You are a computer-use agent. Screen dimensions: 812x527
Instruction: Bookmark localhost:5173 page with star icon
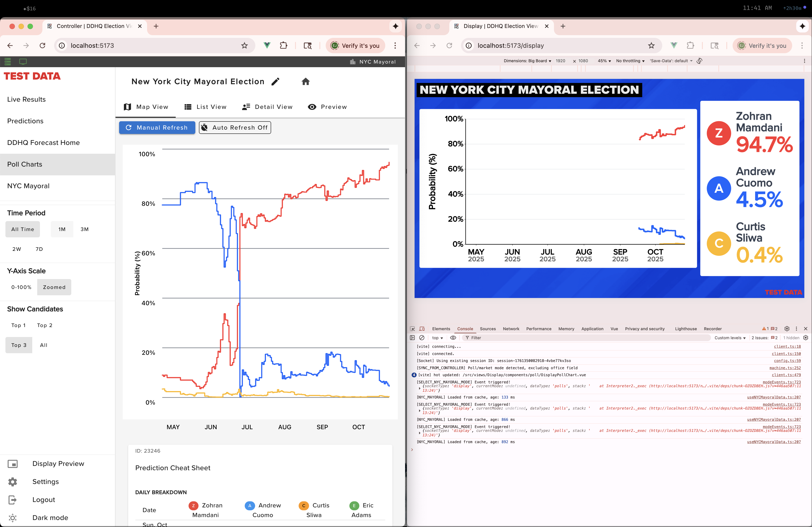click(244, 46)
